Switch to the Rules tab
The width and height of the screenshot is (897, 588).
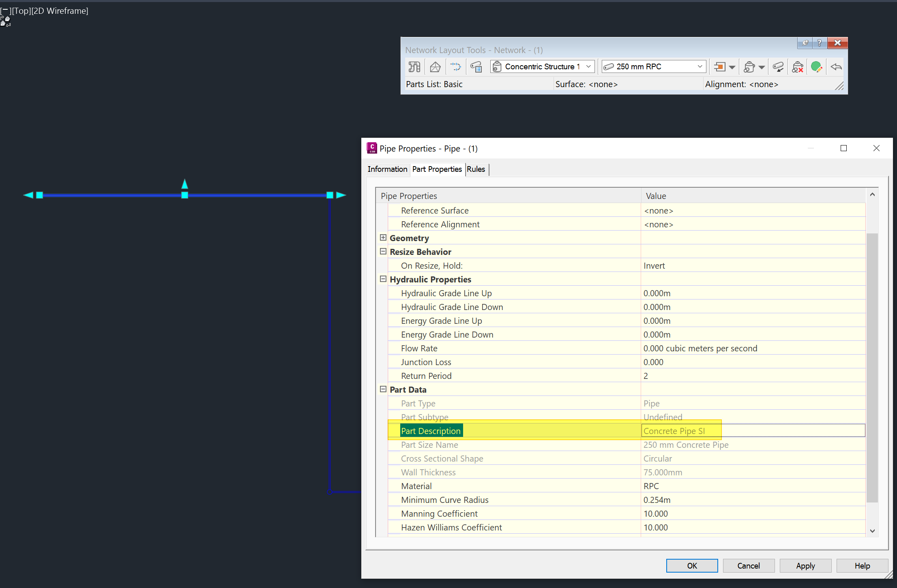[476, 169]
